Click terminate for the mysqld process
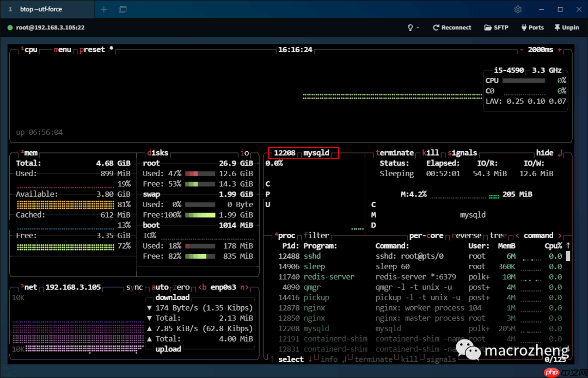The height and width of the screenshot is (378, 588). coord(395,153)
